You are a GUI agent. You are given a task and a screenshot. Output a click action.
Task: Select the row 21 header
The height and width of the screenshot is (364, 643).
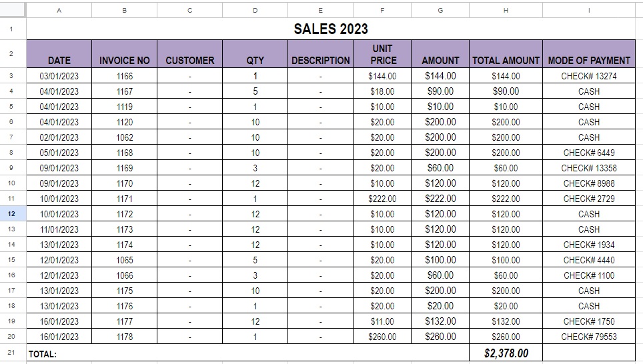[12, 353]
